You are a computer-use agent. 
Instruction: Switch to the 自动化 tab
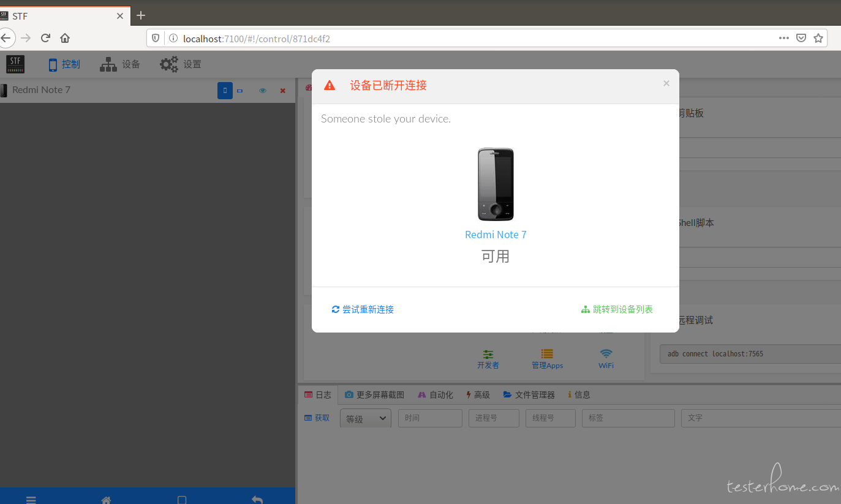pyautogui.click(x=436, y=395)
